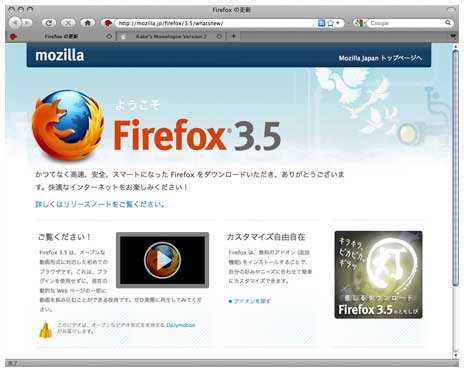Click the URL field showing mozilla.jp/firefox/3.5/whatsnew/
This screenshot has height=372, width=464.
216,23
